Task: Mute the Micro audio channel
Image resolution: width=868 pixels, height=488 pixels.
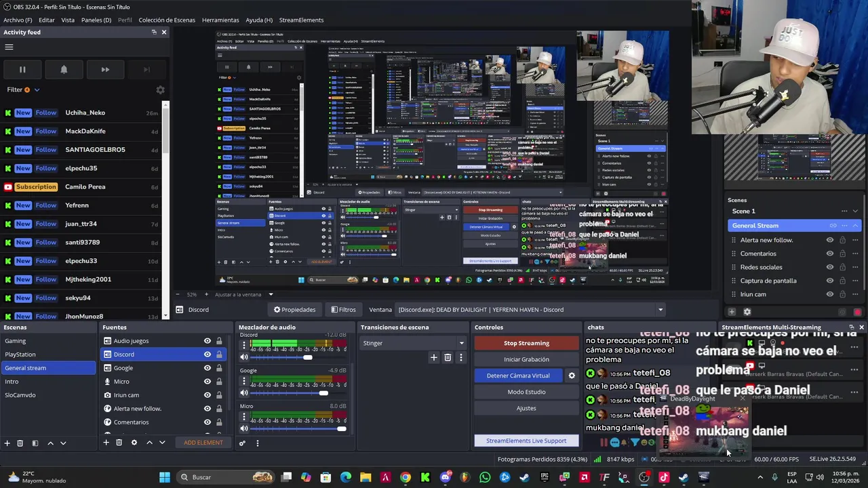Action: [x=244, y=428]
